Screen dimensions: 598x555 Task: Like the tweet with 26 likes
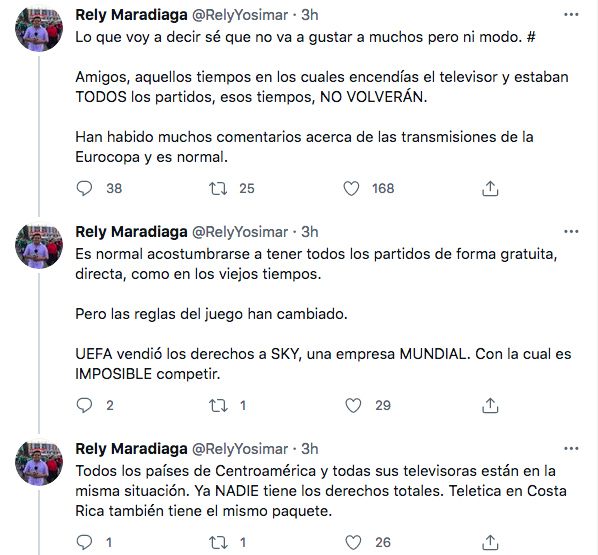pos(353,542)
